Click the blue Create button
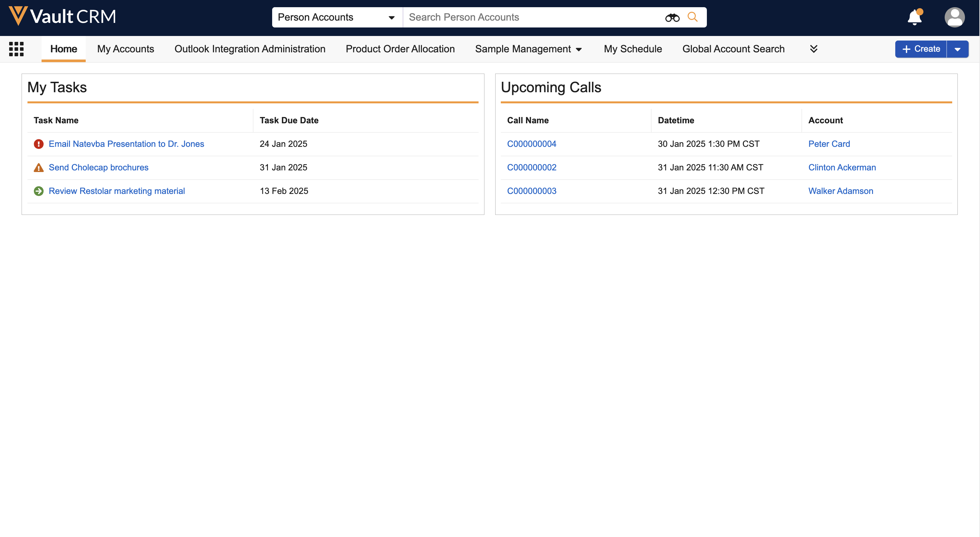 point(921,49)
